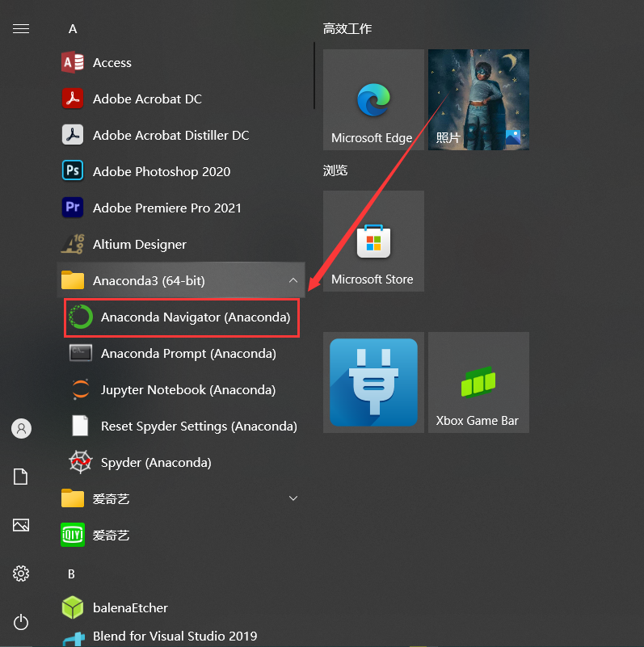
Task: Open the Documents sidebar icon
Action: tap(21, 477)
